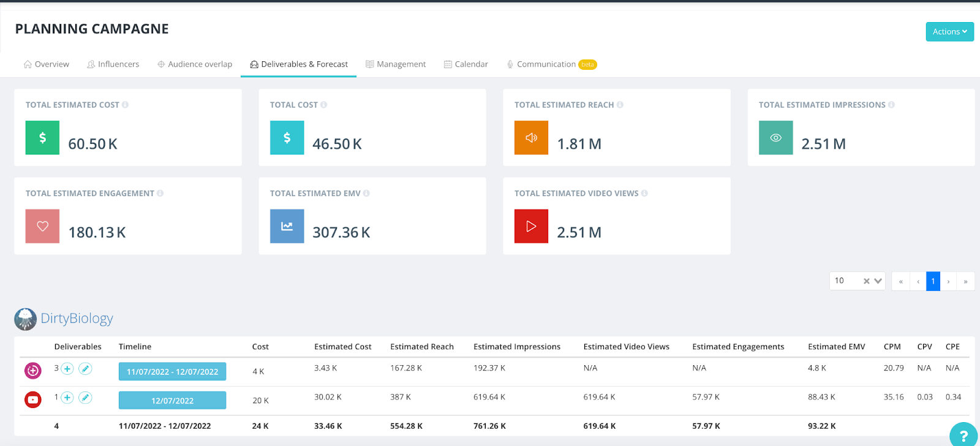Expand the page size dropdown arrow
Image resolution: width=980 pixels, height=446 pixels.
click(x=878, y=281)
